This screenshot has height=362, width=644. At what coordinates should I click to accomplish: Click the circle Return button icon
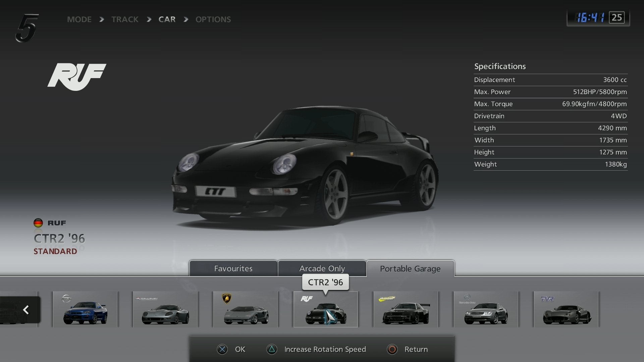tap(392, 349)
